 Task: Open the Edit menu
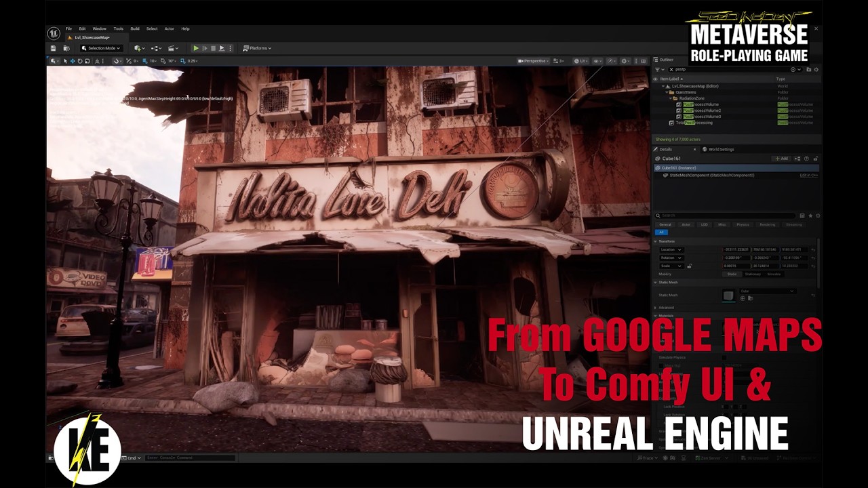(82, 28)
